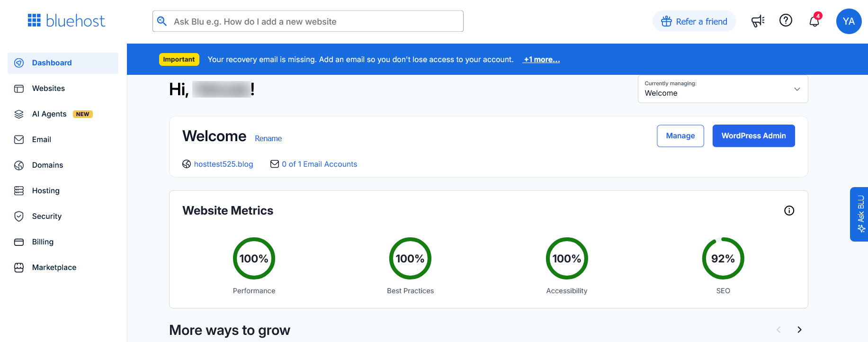Screen dimensions: 868x342
Task: Open the Websites menu item
Action: (x=63, y=89)
